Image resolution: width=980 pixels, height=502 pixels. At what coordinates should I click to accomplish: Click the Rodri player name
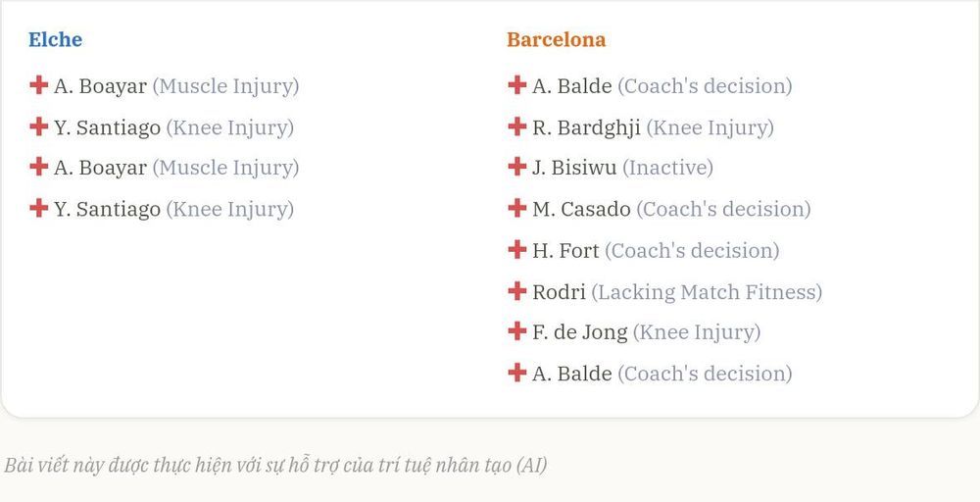tap(559, 292)
